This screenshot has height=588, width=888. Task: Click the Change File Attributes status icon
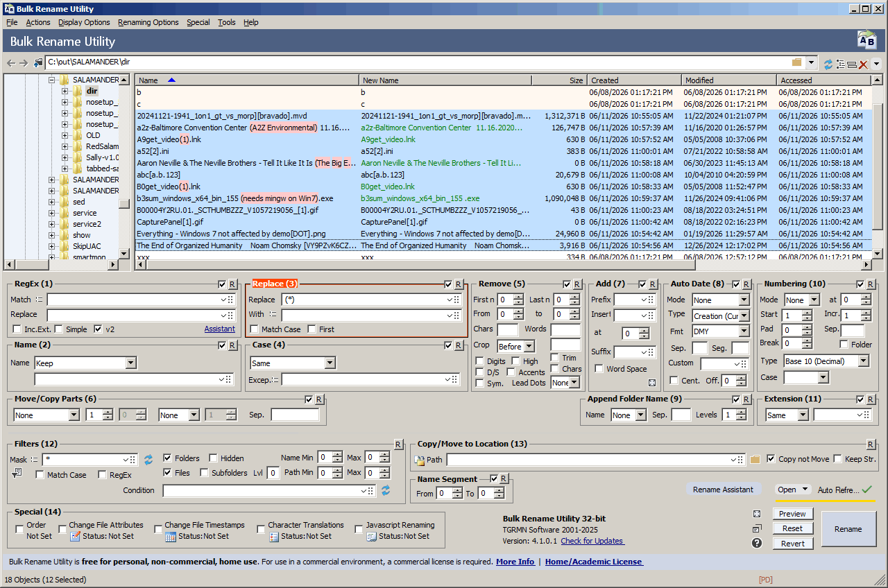(x=76, y=536)
